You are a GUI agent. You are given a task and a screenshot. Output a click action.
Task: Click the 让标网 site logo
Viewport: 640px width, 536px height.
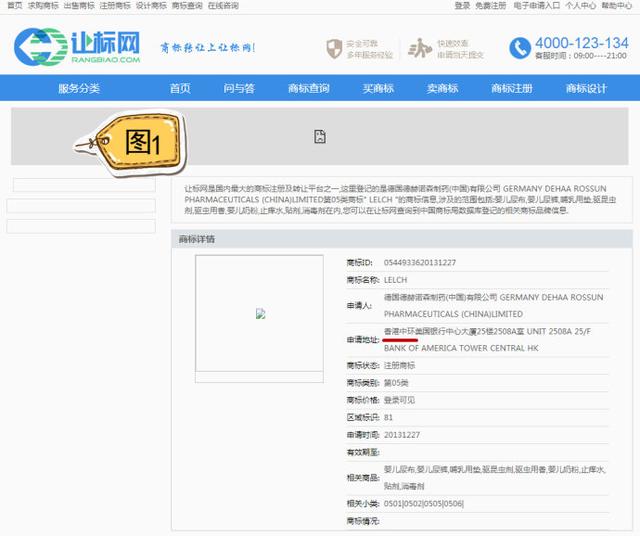[77, 47]
